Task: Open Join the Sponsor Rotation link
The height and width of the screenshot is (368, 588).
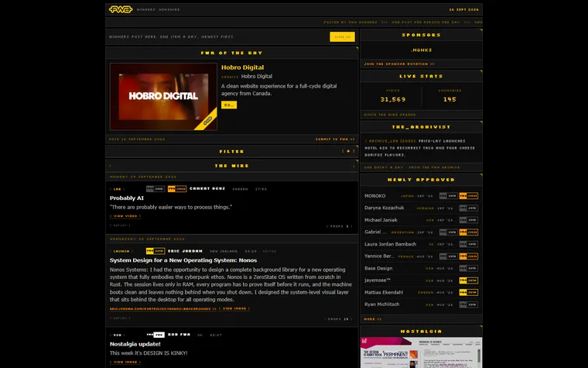Action: click(x=399, y=64)
